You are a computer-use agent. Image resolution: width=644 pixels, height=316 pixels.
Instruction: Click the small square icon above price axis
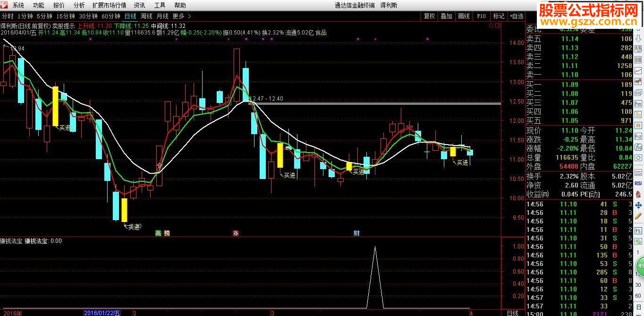497,26
